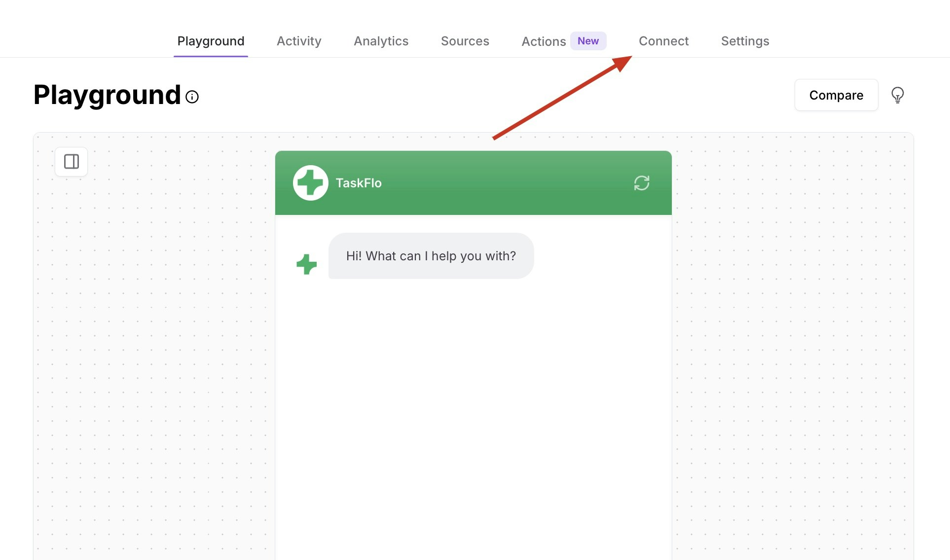The height and width of the screenshot is (560, 950).
Task: Navigate to the Settings tab
Action: coord(745,41)
